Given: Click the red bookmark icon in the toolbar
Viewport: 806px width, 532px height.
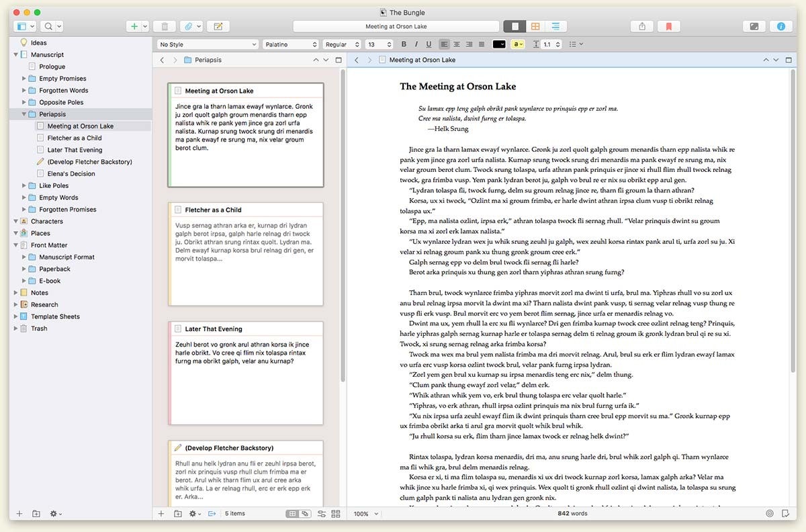Looking at the screenshot, I should pyautogui.click(x=669, y=26).
